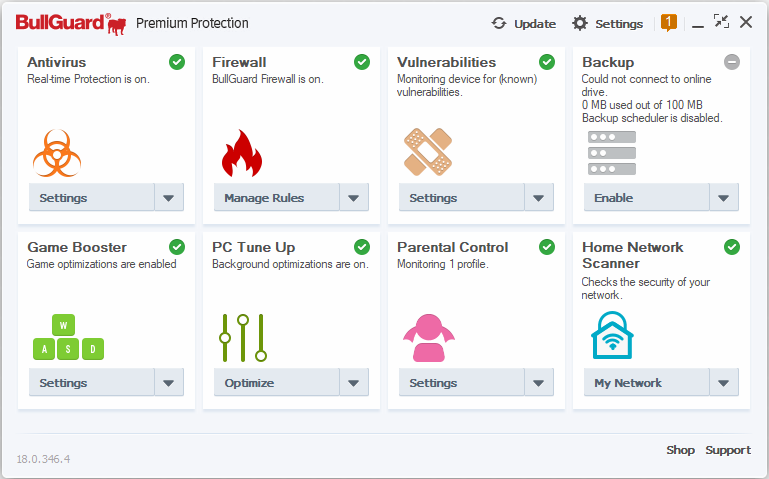Click the Firewall flame icon
769x479 pixels.
pyautogui.click(x=241, y=153)
